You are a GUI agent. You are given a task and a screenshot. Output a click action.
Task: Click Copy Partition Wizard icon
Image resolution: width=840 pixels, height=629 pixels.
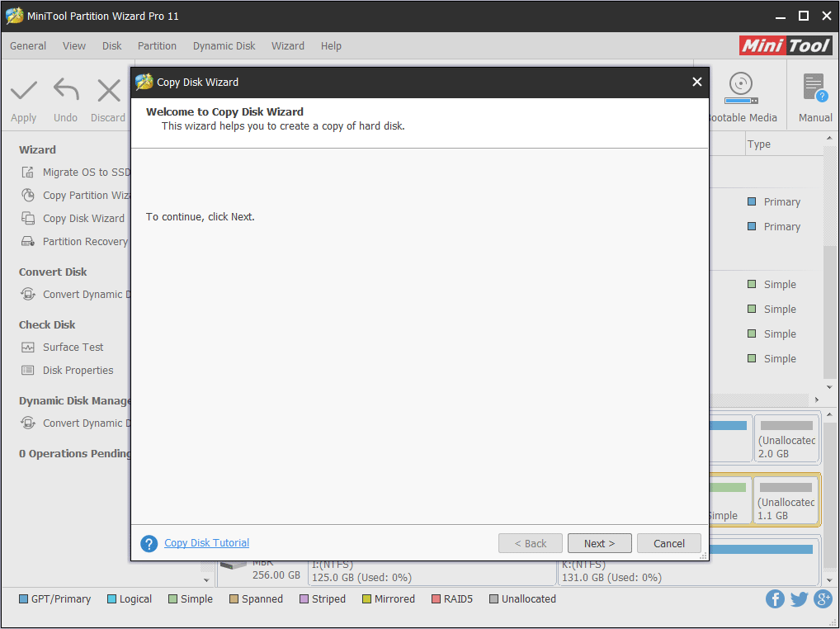[x=28, y=195]
